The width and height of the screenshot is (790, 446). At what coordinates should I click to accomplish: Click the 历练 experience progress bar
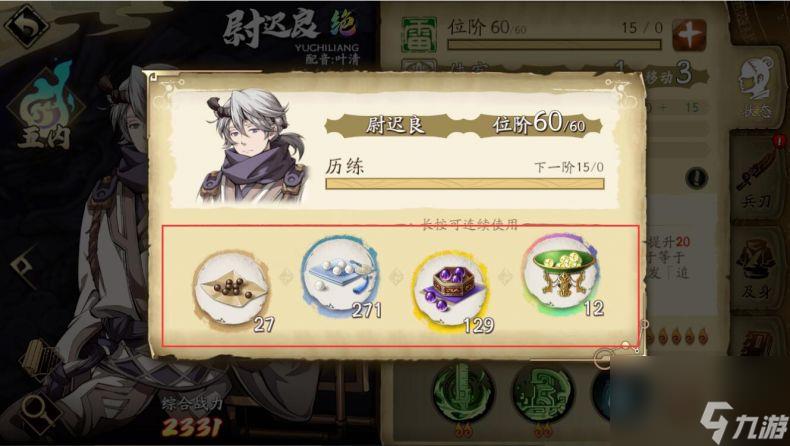(465, 183)
